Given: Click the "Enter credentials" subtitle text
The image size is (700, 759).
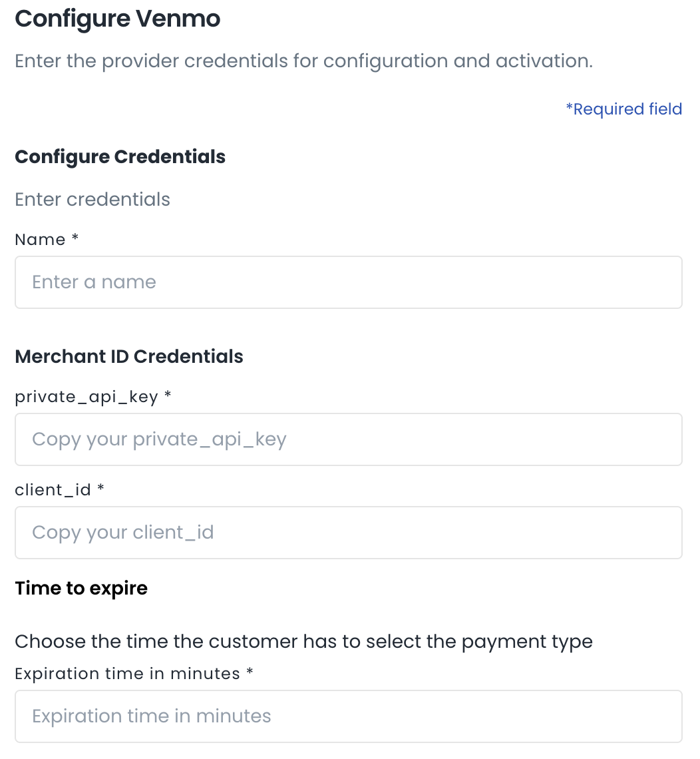Looking at the screenshot, I should pos(92,200).
